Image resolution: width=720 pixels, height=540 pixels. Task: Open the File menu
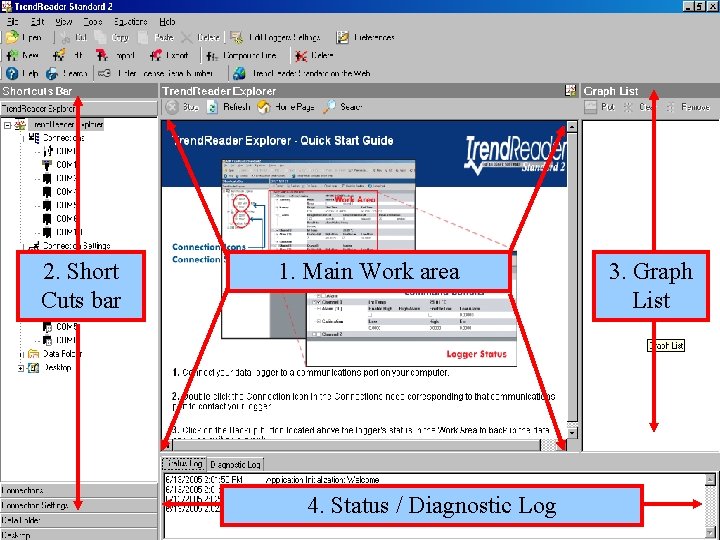13,22
